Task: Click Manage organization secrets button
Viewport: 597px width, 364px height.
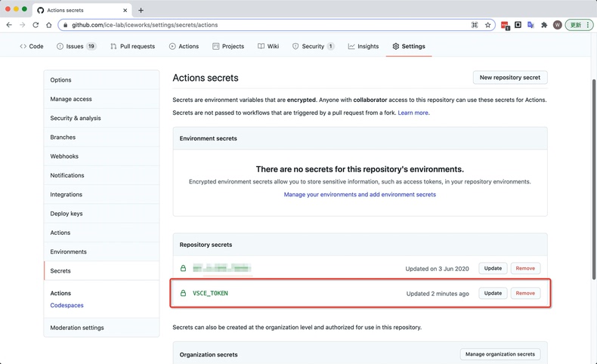Action: click(x=500, y=354)
